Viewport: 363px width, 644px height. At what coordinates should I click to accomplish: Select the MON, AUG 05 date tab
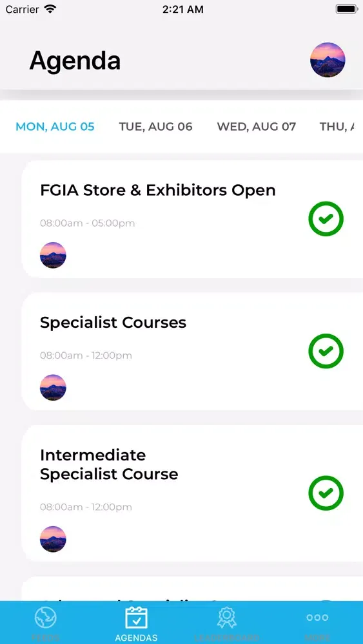(x=55, y=126)
